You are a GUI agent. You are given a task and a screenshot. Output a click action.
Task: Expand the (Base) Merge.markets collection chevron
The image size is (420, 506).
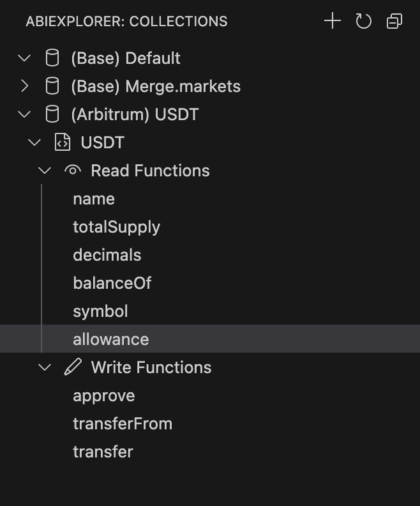24,86
